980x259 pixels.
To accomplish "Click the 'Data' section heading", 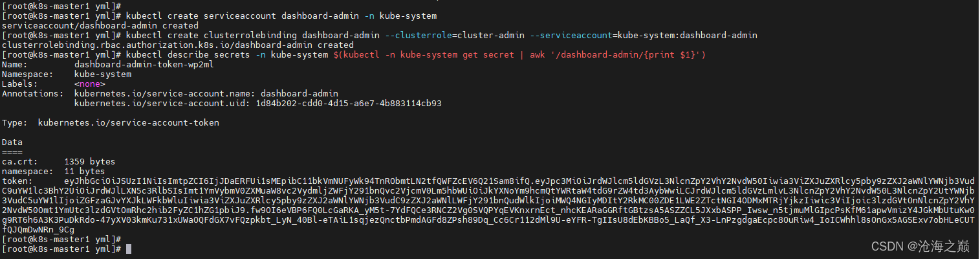I will click(12, 142).
